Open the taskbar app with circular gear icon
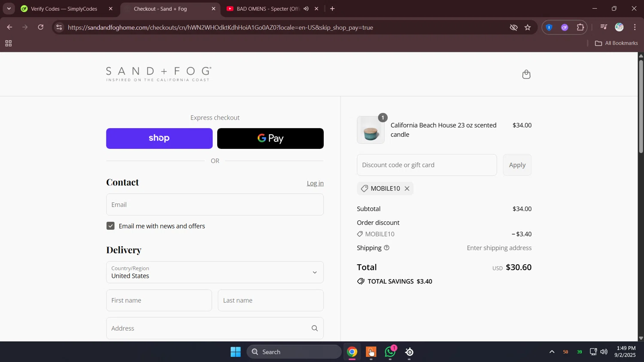This screenshot has width=644, height=362. tap(409, 352)
